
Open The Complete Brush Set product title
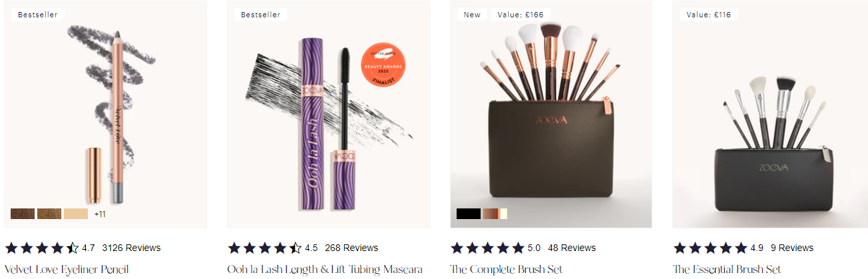click(507, 270)
